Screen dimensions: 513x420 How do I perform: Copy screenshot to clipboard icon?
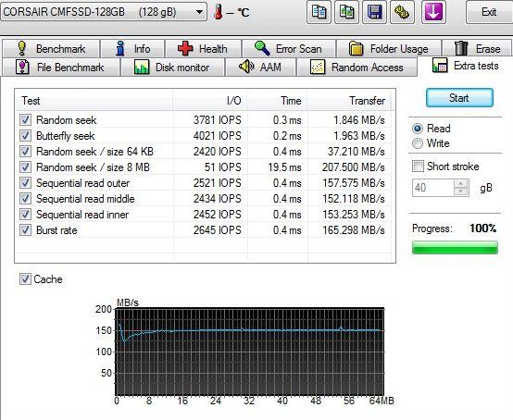pyautogui.click(x=346, y=12)
